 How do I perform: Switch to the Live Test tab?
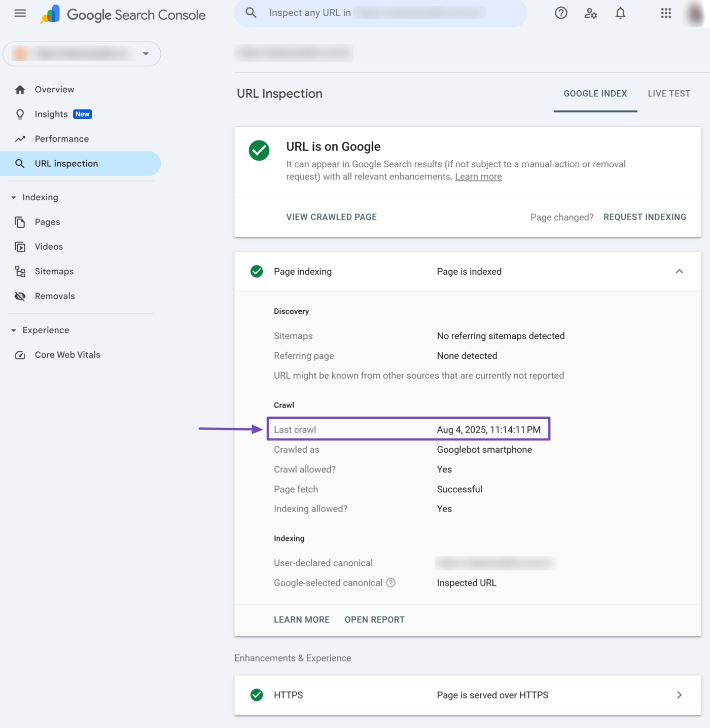[x=669, y=94]
